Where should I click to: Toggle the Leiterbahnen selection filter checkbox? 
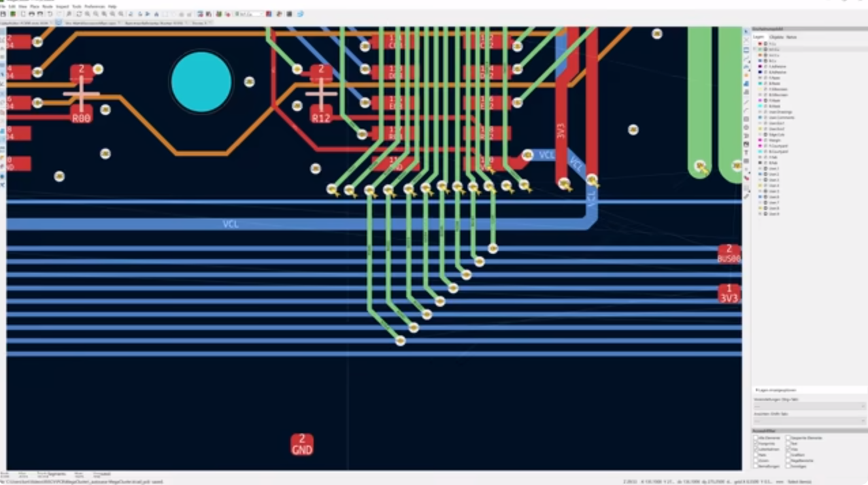[756, 450]
